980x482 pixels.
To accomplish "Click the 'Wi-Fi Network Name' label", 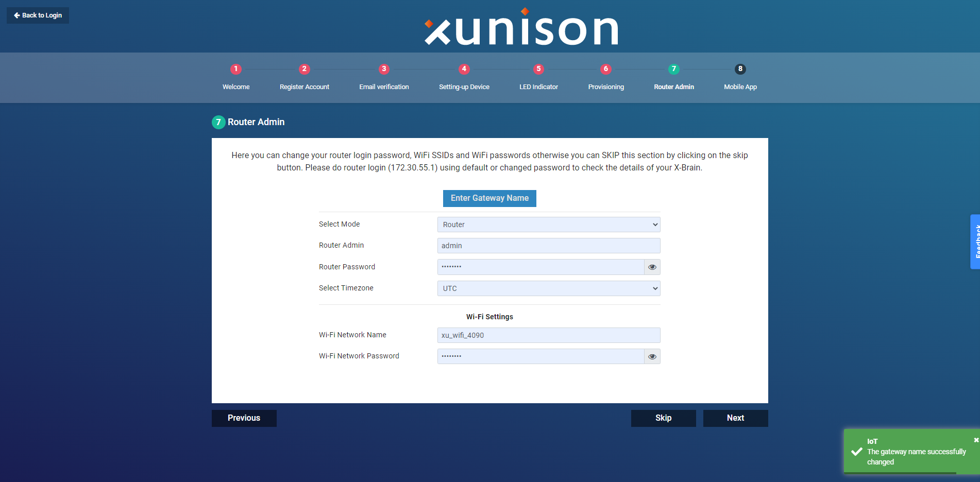I will point(352,335).
